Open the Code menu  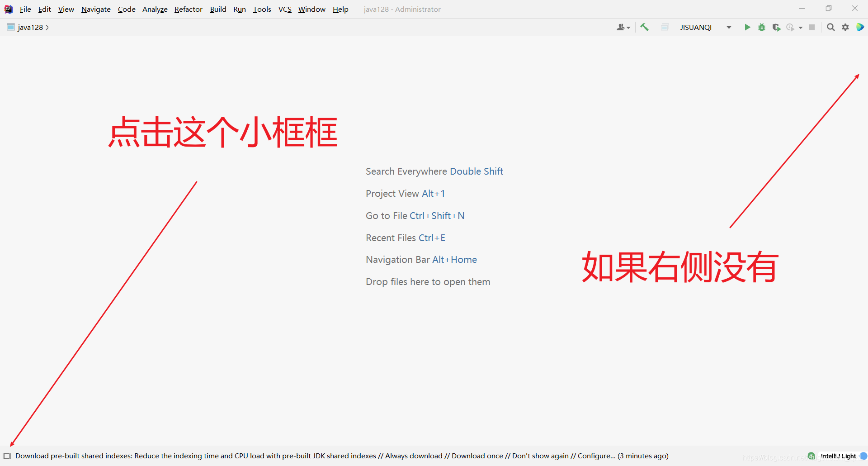[127, 9]
